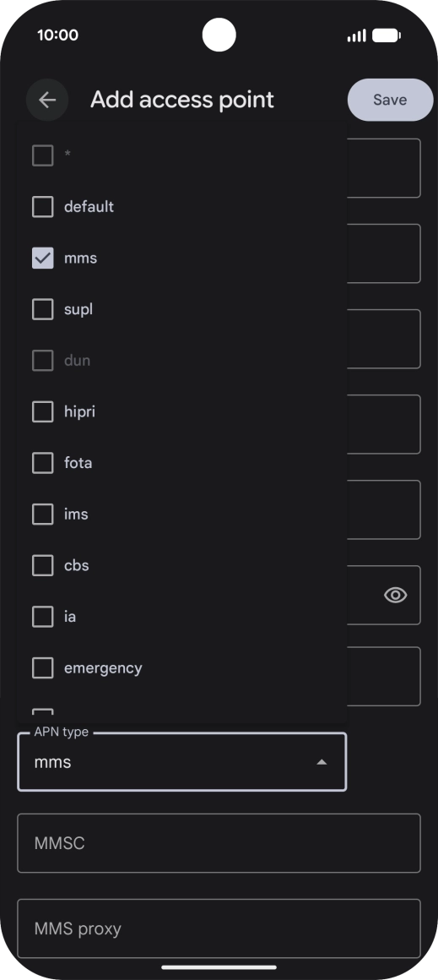Go back using the arrow icon
The height and width of the screenshot is (980, 438).
pyautogui.click(x=47, y=100)
